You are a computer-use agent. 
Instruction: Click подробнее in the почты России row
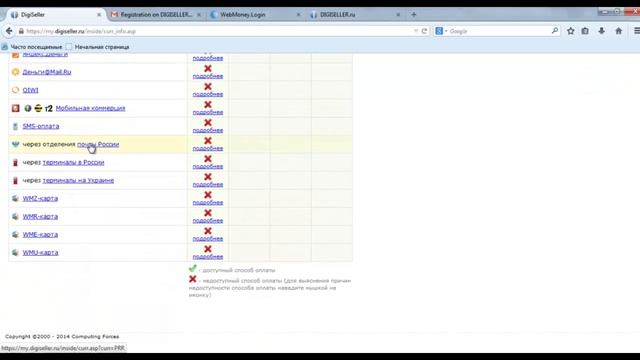click(x=208, y=148)
